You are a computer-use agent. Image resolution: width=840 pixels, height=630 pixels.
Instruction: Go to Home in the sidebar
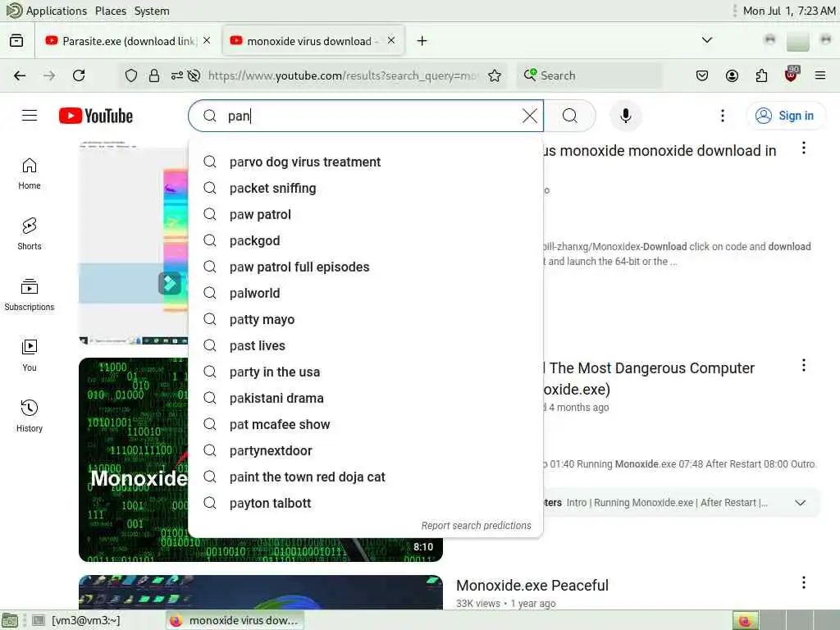tap(30, 174)
